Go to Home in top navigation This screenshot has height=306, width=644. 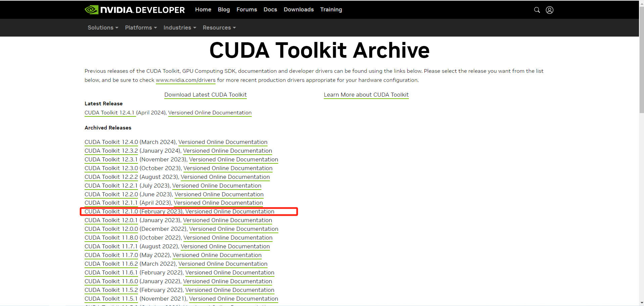[x=203, y=10]
